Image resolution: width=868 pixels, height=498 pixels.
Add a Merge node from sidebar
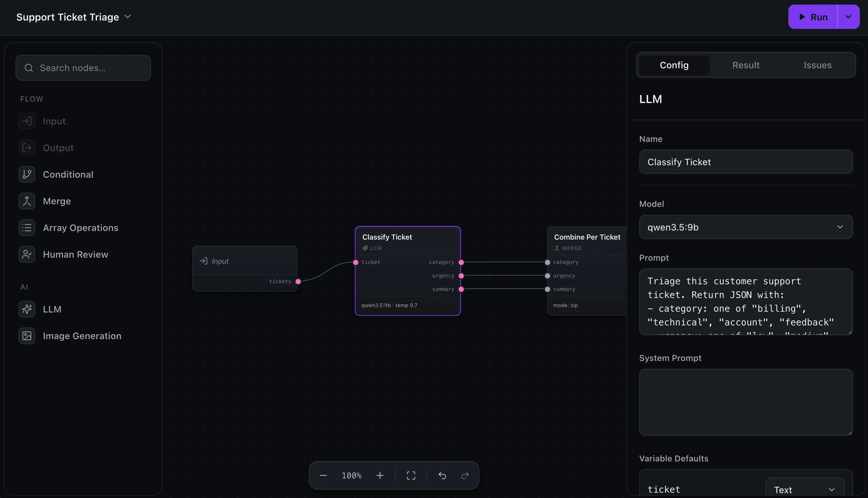(x=83, y=201)
